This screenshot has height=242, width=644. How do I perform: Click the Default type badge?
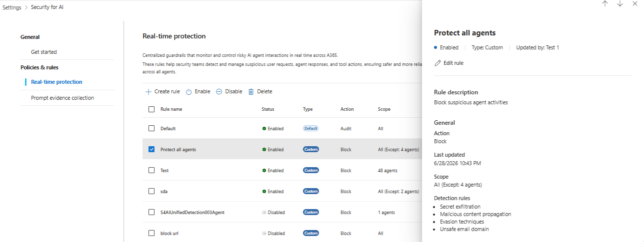coord(310,128)
